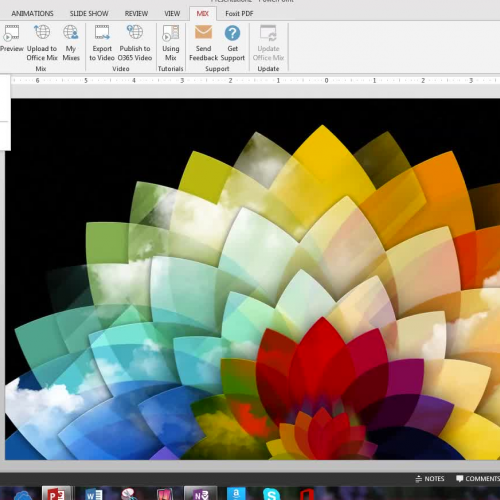Open the Slide Show tab
Screen dimensions: 500x500
(89, 14)
